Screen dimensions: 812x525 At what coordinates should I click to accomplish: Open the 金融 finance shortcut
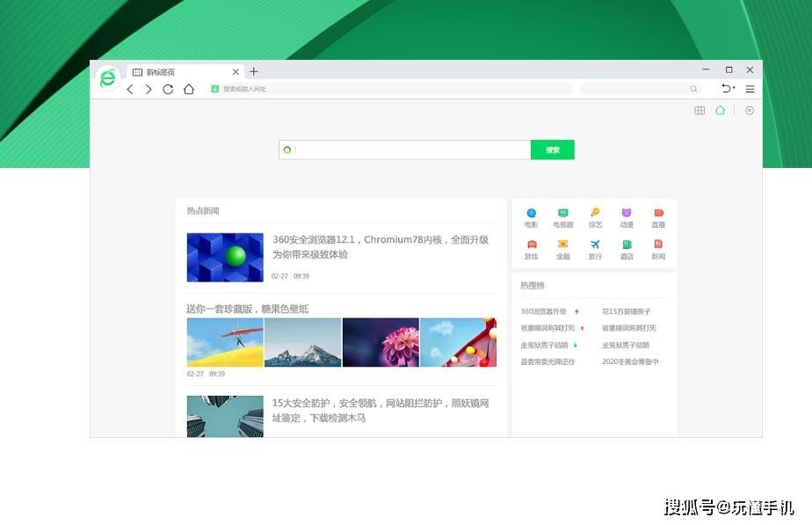[563, 249]
